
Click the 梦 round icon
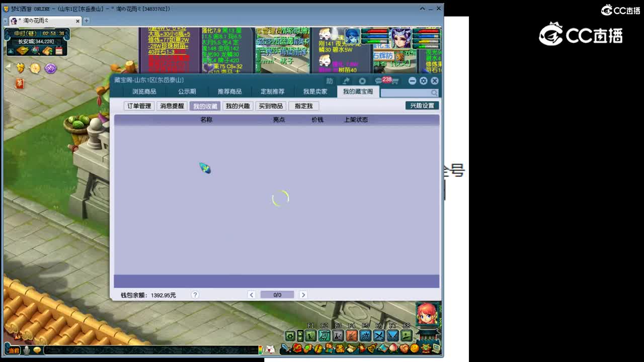(21, 68)
